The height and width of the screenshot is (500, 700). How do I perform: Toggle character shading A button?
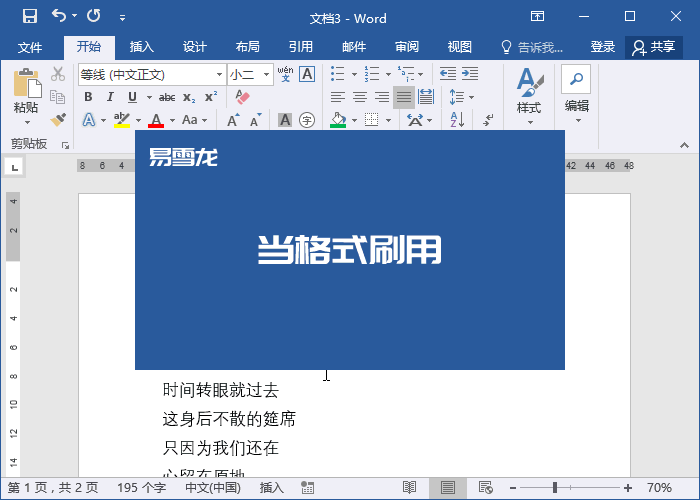point(285,120)
